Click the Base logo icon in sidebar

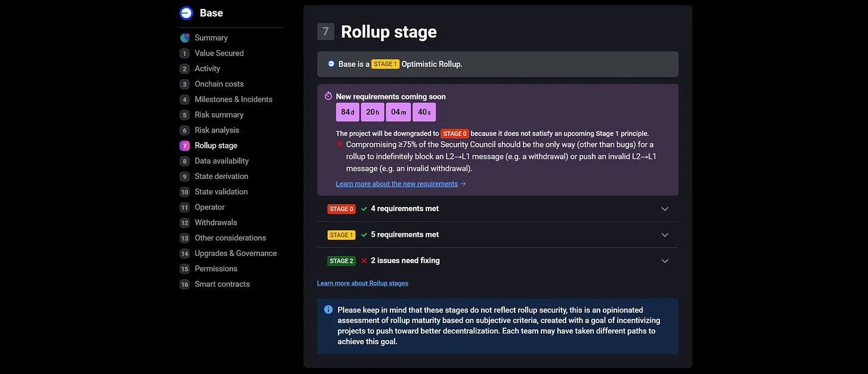(x=186, y=13)
